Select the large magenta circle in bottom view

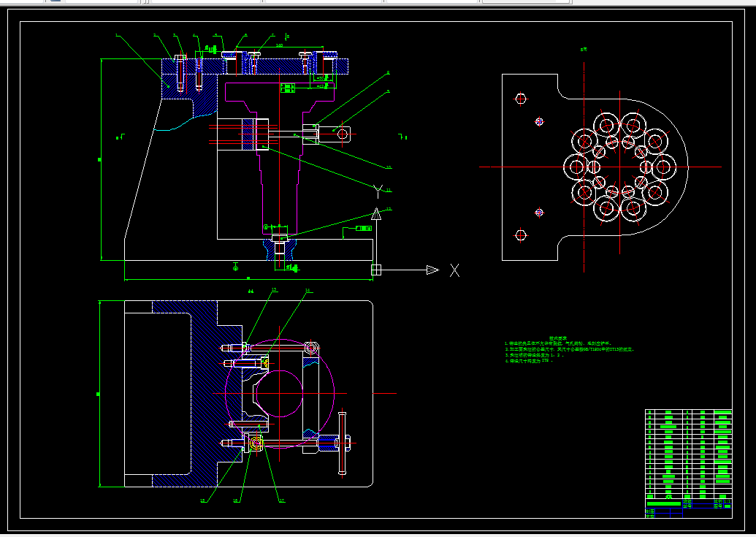[x=280, y=394]
